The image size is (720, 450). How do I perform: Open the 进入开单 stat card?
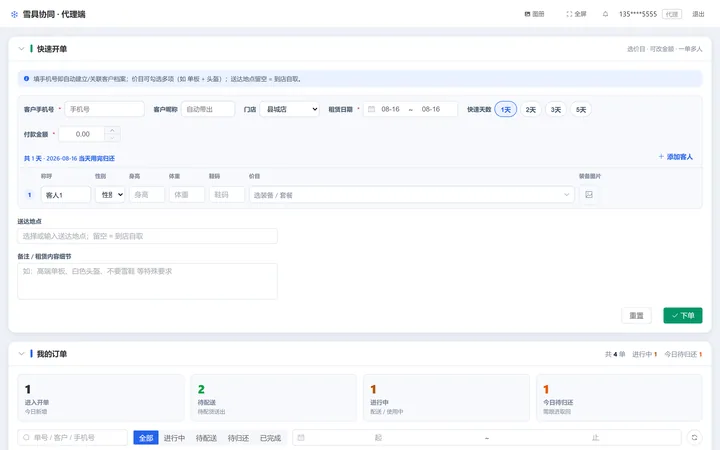(x=101, y=398)
